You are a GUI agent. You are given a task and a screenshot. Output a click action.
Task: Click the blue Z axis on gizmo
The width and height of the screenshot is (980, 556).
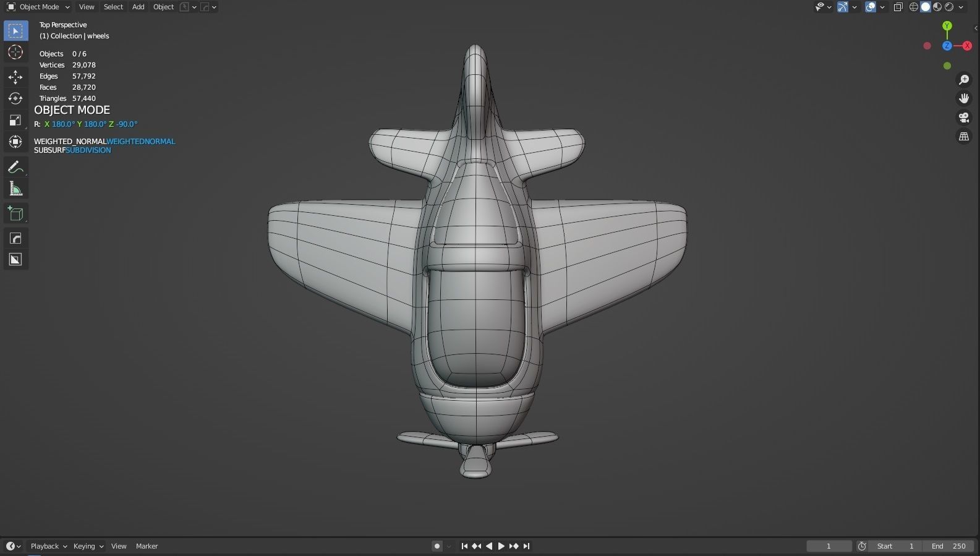947,46
